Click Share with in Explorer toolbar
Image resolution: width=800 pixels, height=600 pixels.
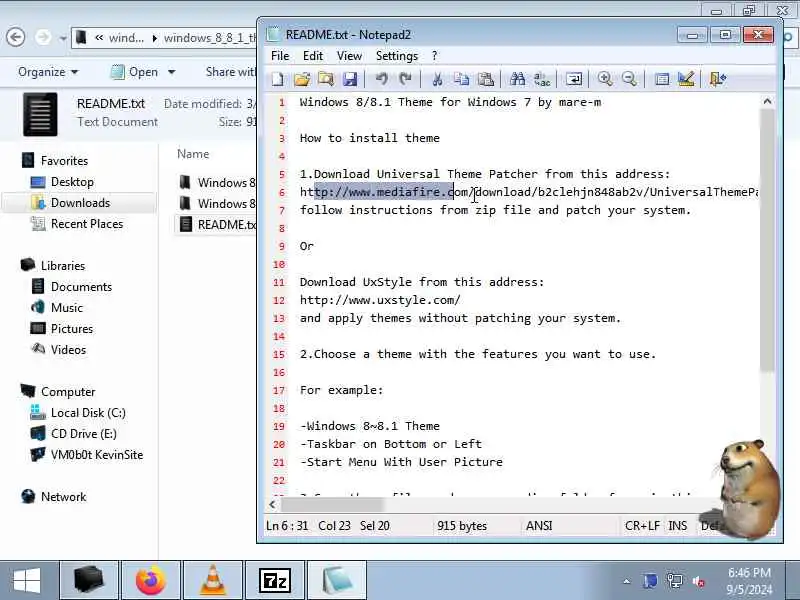[230, 72]
